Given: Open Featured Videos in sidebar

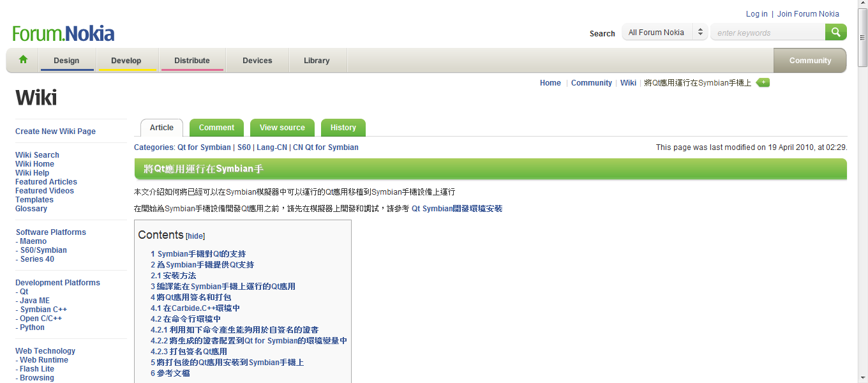Looking at the screenshot, I should point(45,191).
